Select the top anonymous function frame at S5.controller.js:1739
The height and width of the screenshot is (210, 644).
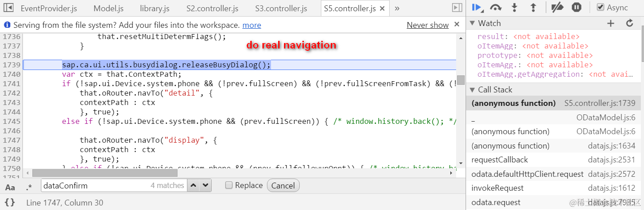tap(553, 103)
